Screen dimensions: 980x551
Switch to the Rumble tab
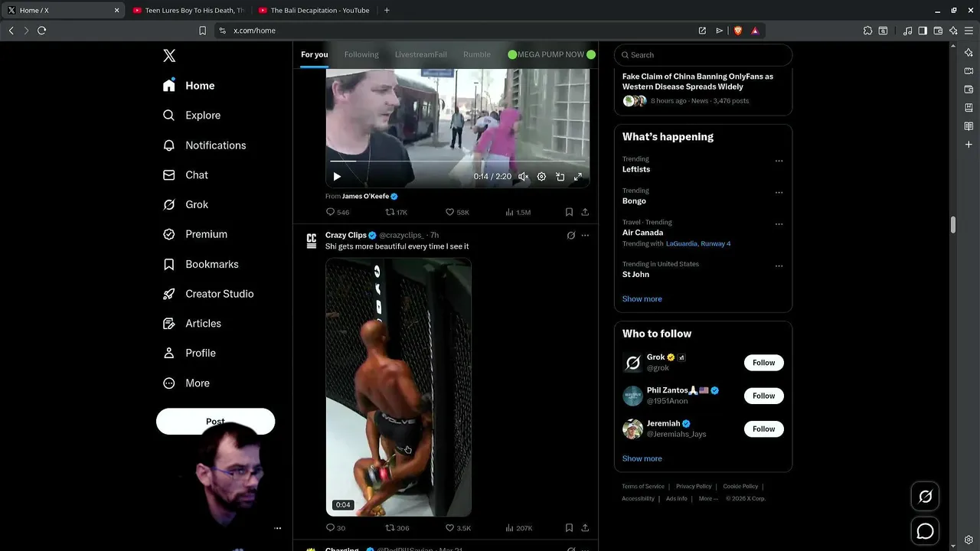[477, 54]
